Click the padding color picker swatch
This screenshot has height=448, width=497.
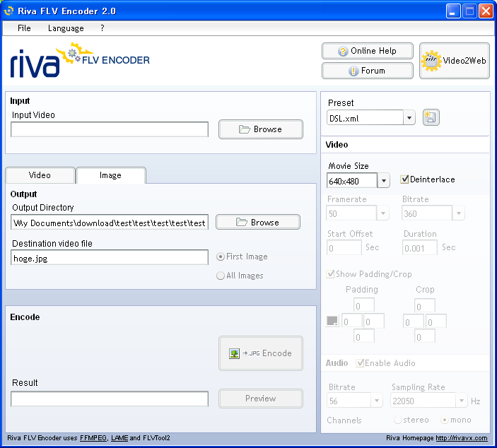coord(332,321)
